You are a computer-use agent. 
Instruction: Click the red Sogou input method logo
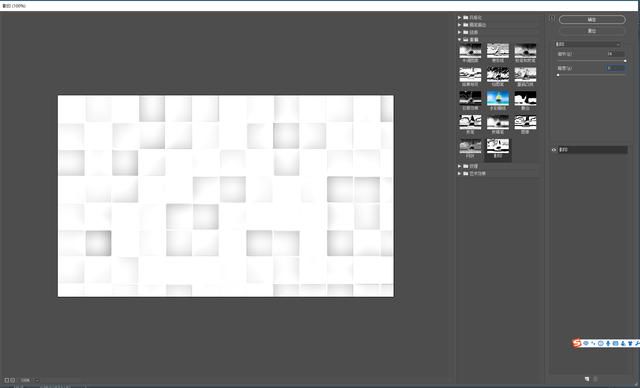(576, 344)
